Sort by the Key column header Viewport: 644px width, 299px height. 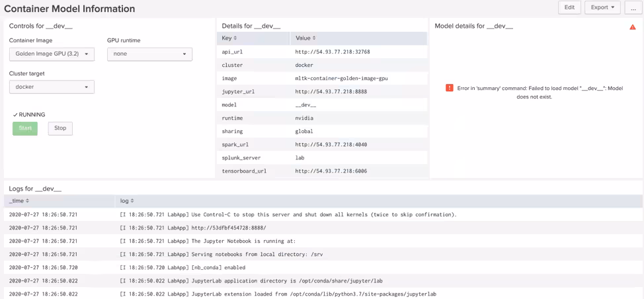(x=229, y=38)
